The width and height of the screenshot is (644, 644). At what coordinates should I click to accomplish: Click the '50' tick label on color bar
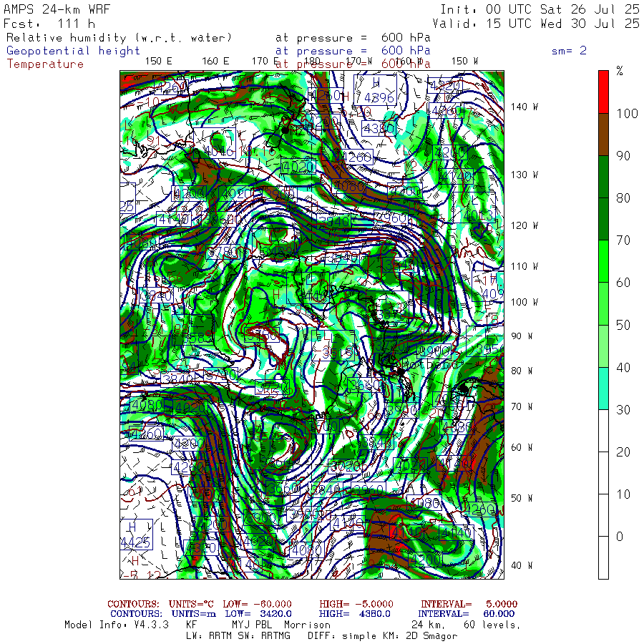(x=623, y=326)
